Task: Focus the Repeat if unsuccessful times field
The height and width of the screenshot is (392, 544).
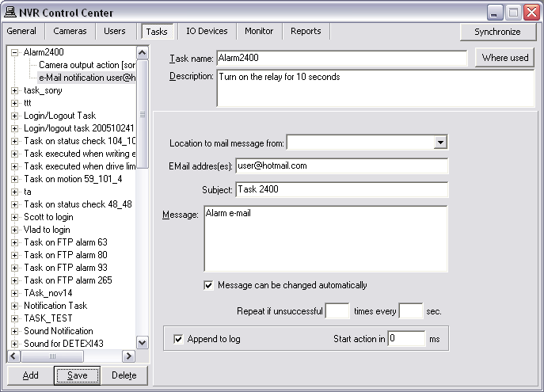Action: click(x=337, y=310)
